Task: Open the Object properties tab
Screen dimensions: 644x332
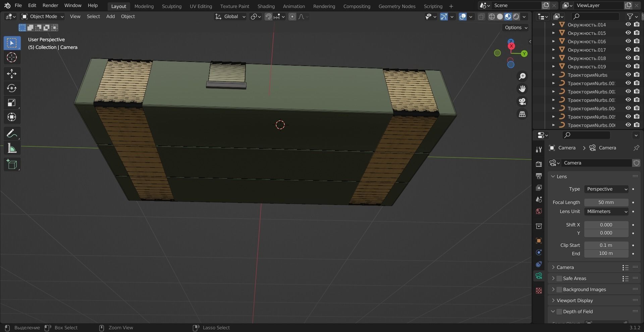Action: click(x=539, y=241)
